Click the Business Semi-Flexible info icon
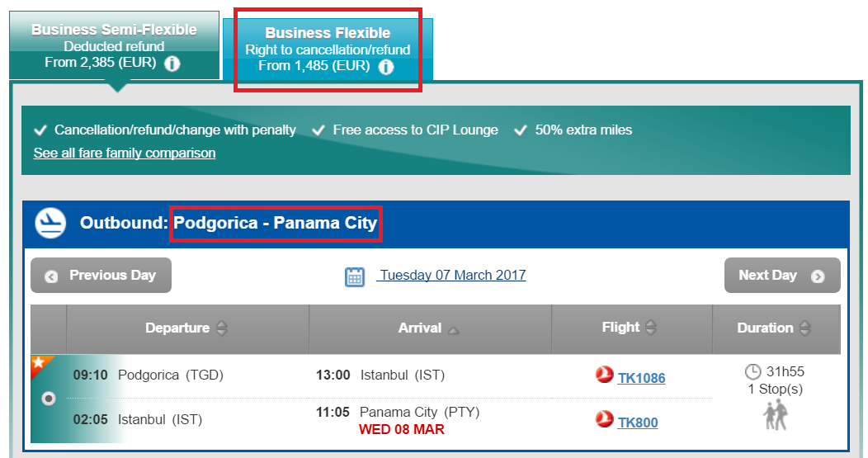The height and width of the screenshot is (458, 868). click(172, 64)
